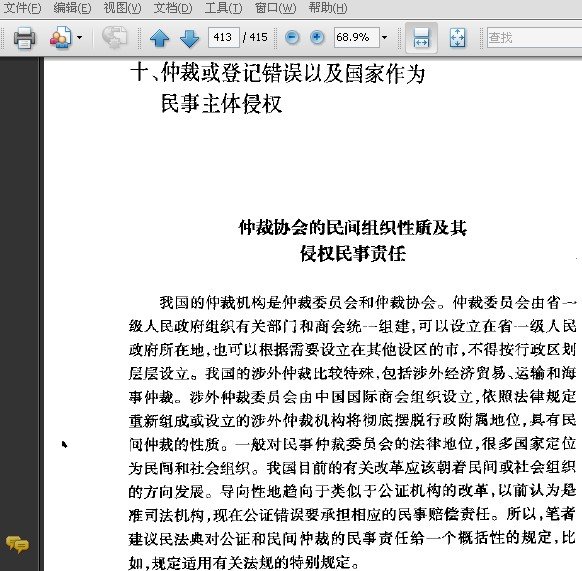Open the 帮助(H) menu

pyautogui.click(x=328, y=8)
